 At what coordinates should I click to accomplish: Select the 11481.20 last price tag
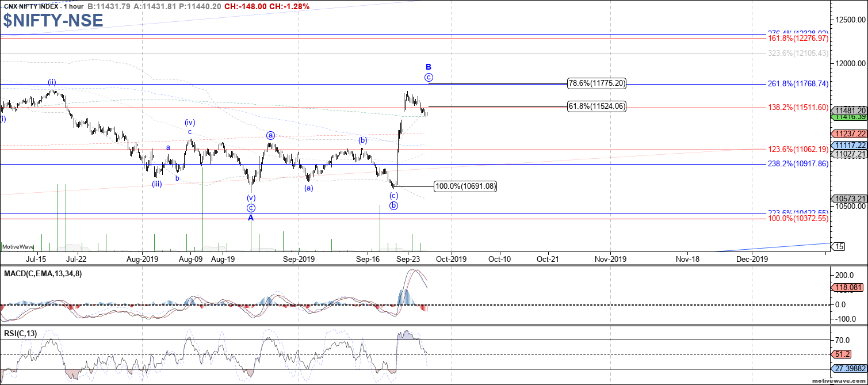850,110
